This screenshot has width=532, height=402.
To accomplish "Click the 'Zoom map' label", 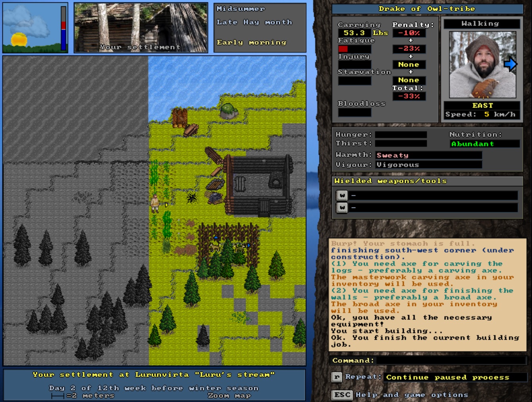I will pos(229,396).
